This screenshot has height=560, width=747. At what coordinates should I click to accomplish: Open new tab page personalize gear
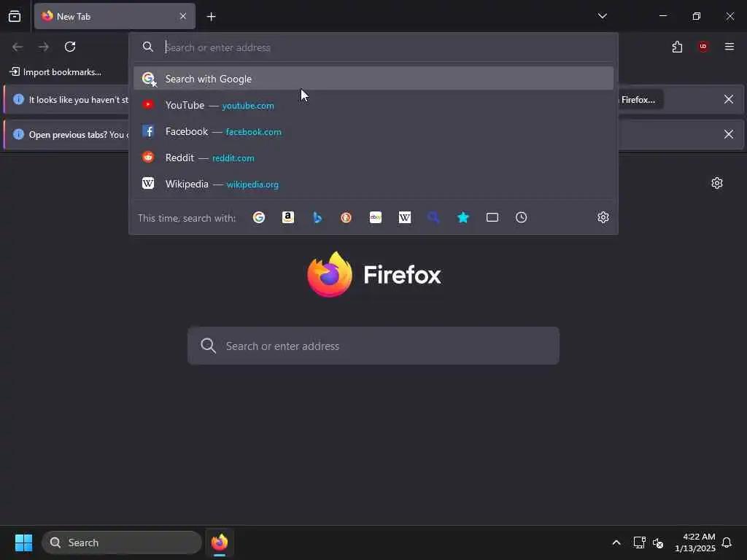point(716,183)
